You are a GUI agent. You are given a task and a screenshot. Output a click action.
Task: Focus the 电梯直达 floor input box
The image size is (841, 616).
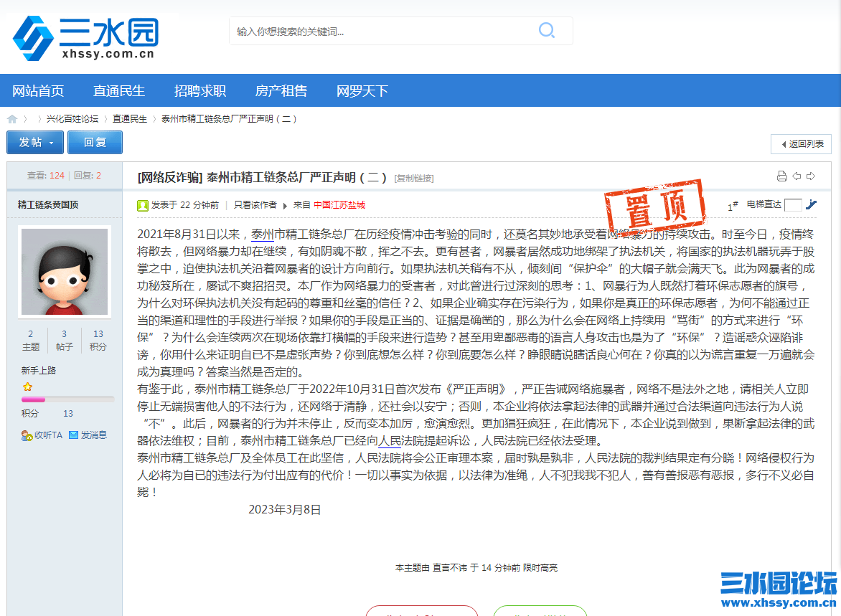[793, 205]
